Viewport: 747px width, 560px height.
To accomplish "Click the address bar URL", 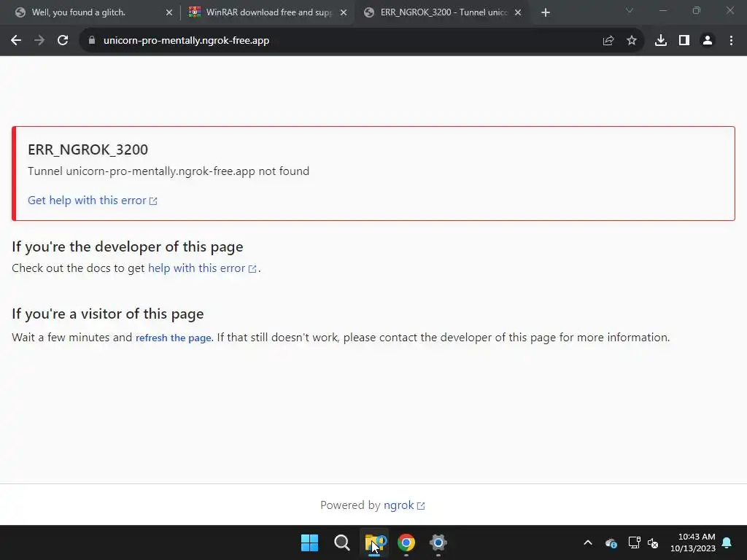I will click(186, 41).
